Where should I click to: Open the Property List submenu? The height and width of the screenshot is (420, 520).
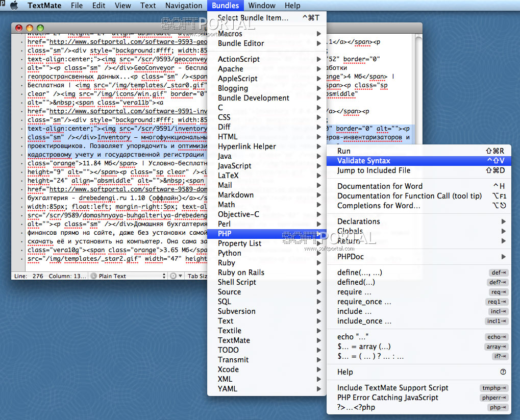point(266,243)
